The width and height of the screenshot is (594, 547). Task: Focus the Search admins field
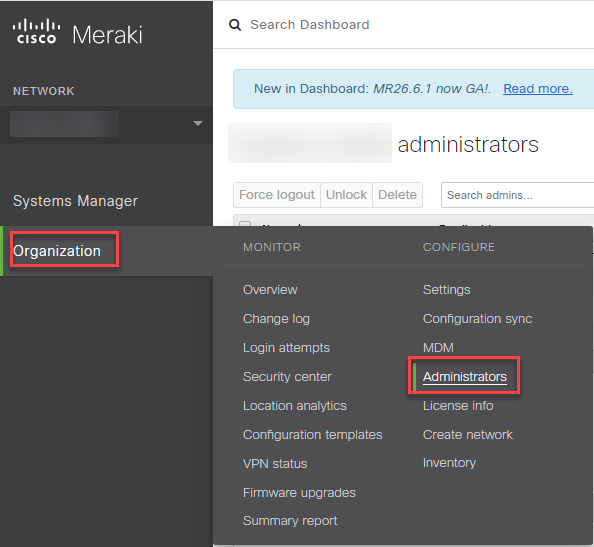(517, 195)
